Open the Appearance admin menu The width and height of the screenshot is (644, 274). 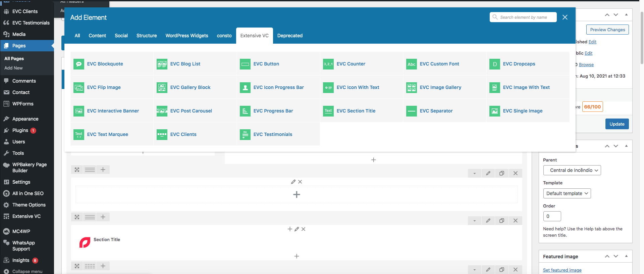(27, 119)
